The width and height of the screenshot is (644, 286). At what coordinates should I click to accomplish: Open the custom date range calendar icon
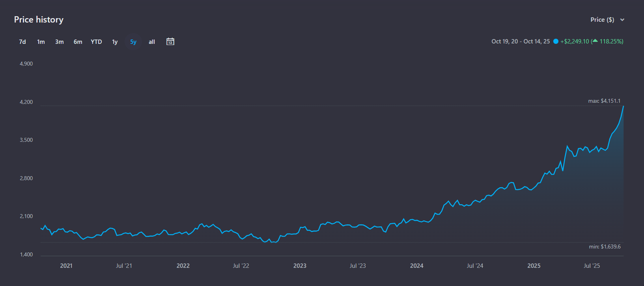[x=170, y=41]
